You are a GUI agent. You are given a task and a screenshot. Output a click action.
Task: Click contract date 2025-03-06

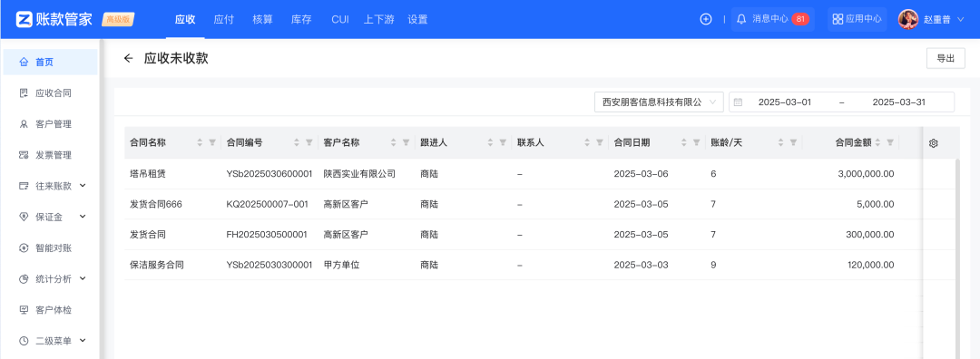click(642, 173)
